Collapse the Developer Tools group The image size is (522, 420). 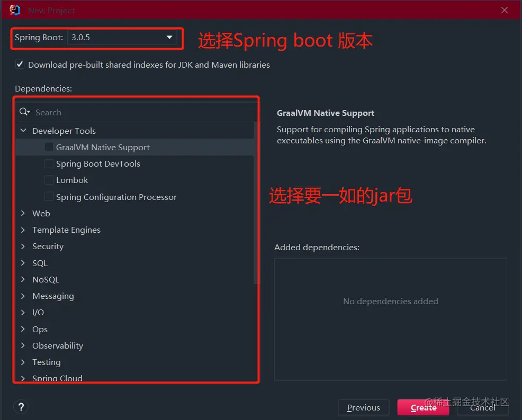pos(23,131)
